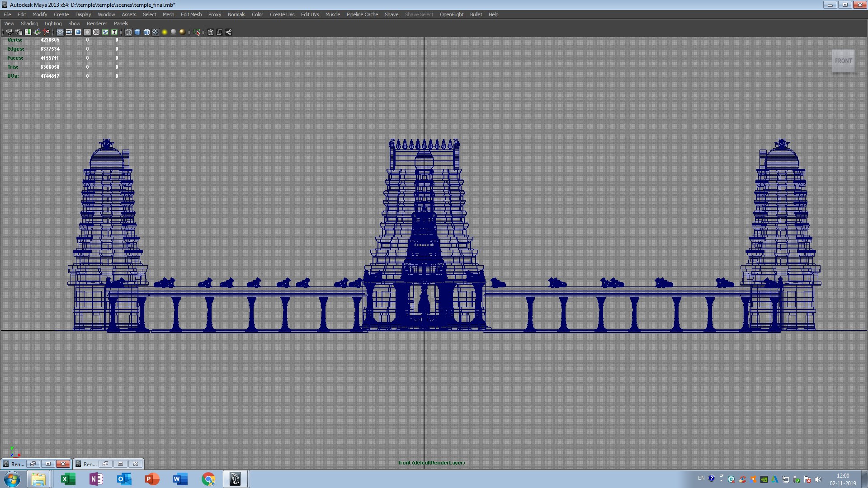Screen dimensions: 868x488
Task: Click the Bookmarks icon in panel toolbar
Action: tap(28, 32)
